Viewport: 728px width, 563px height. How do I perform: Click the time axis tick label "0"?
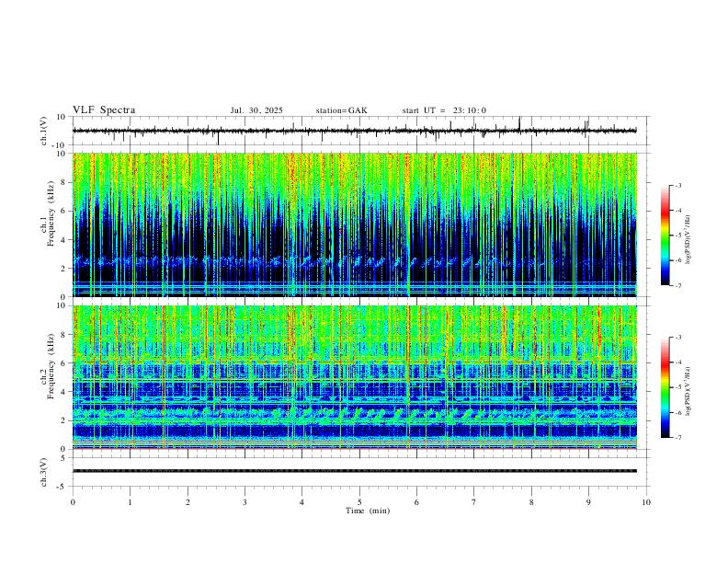point(73,502)
